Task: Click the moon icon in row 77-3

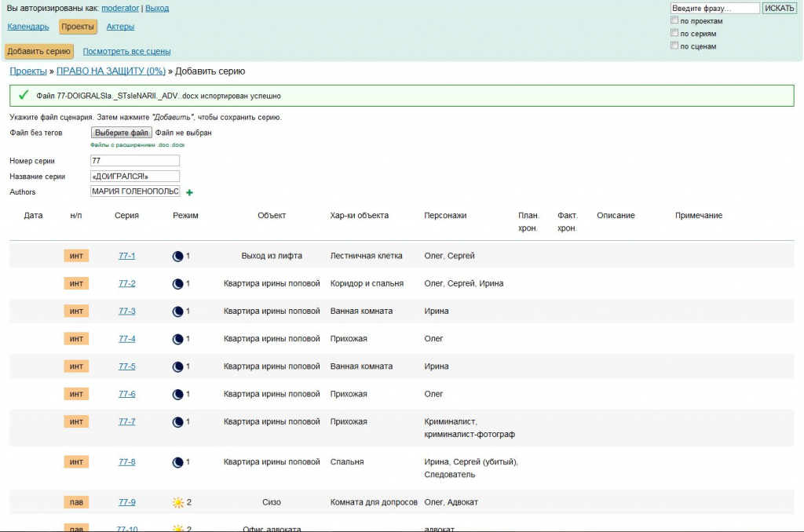Action: click(x=177, y=312)
